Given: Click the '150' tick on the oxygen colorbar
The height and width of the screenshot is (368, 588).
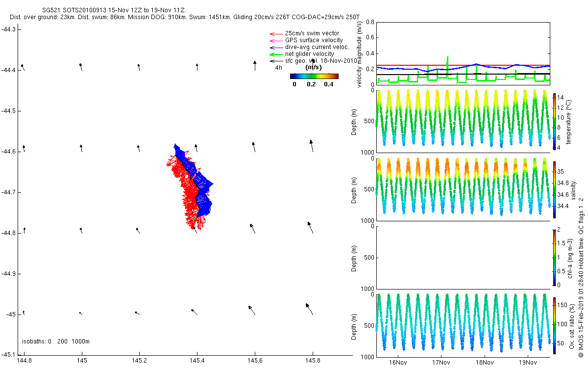Looking at the screenshot, I should [563, 305].
